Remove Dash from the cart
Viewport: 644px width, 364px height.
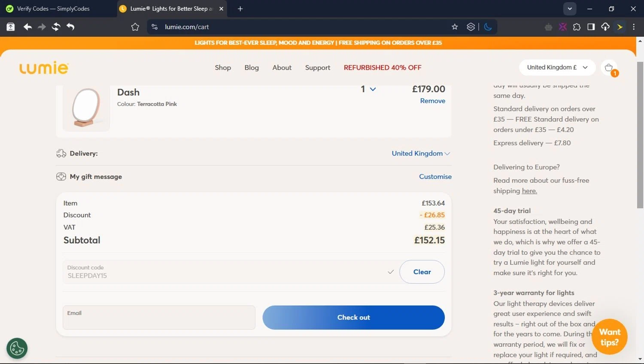click(x=432, y=101)
